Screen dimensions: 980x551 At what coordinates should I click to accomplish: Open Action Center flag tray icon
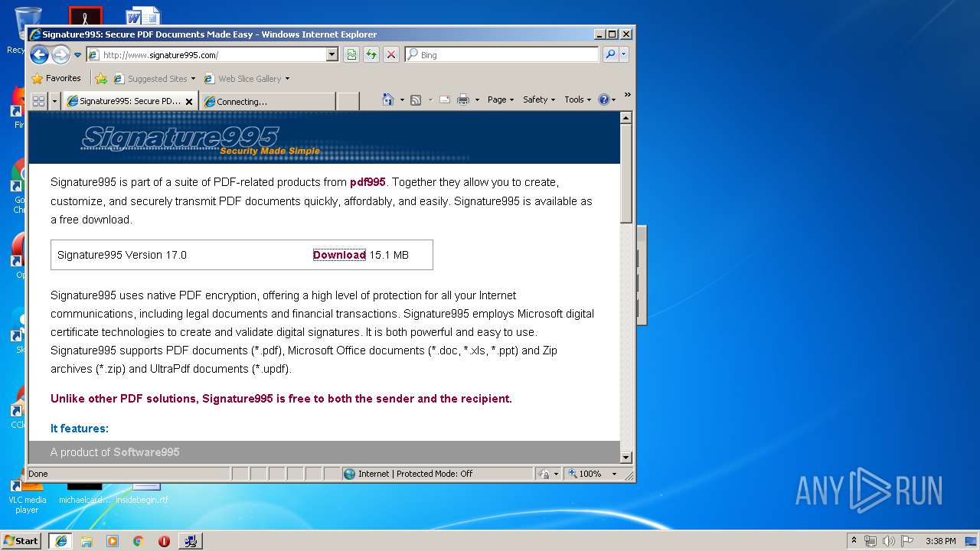[x=906, y=541]
